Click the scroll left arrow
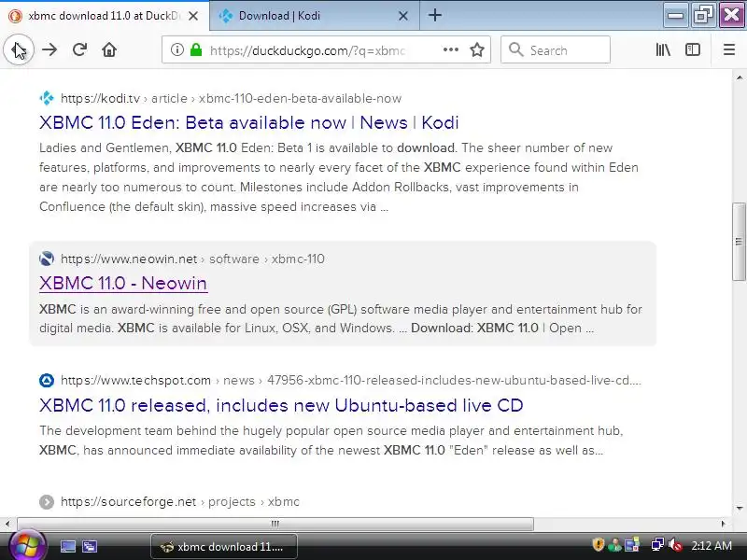 pyautogui.click(x=7, y=524)
